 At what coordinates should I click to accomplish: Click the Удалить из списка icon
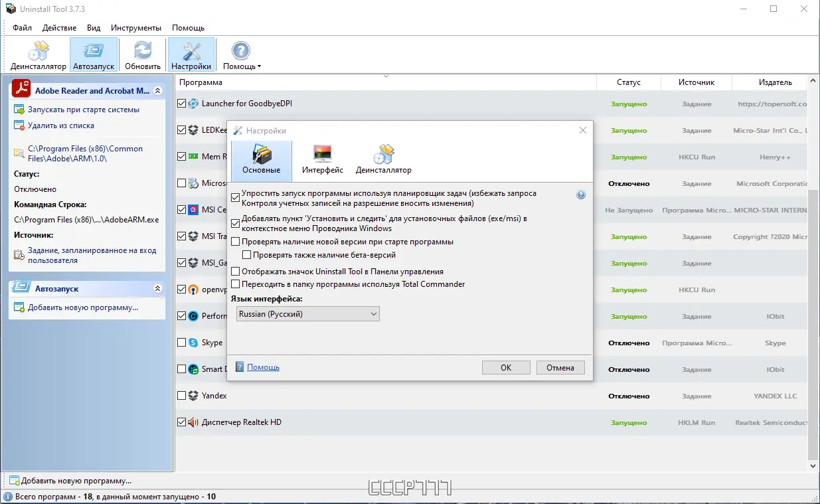(19, 126)
